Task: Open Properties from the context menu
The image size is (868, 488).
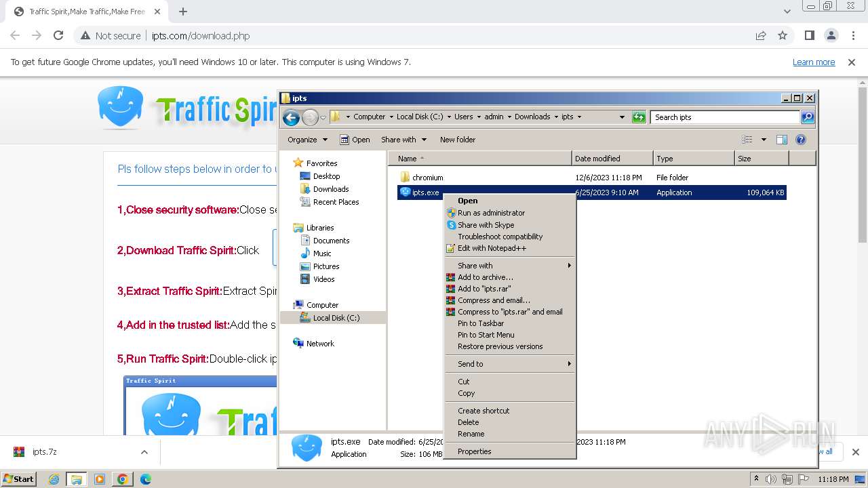Action: tap(510, 451)
